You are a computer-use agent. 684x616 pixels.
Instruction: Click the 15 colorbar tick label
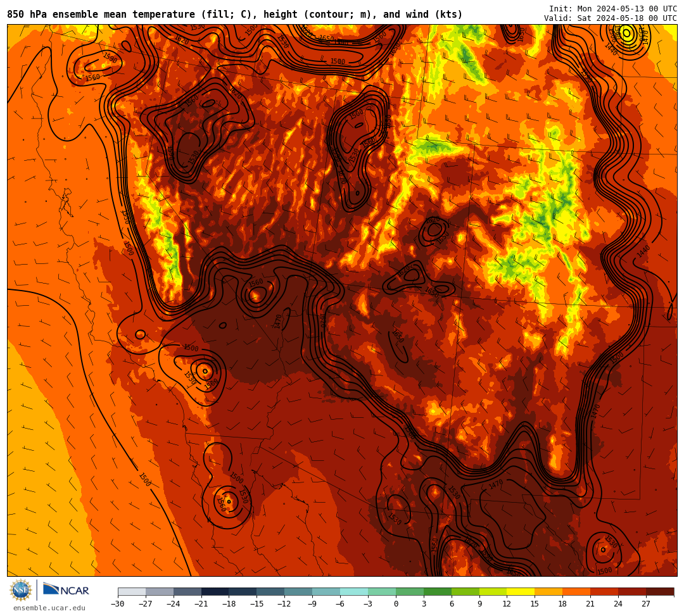535,604
